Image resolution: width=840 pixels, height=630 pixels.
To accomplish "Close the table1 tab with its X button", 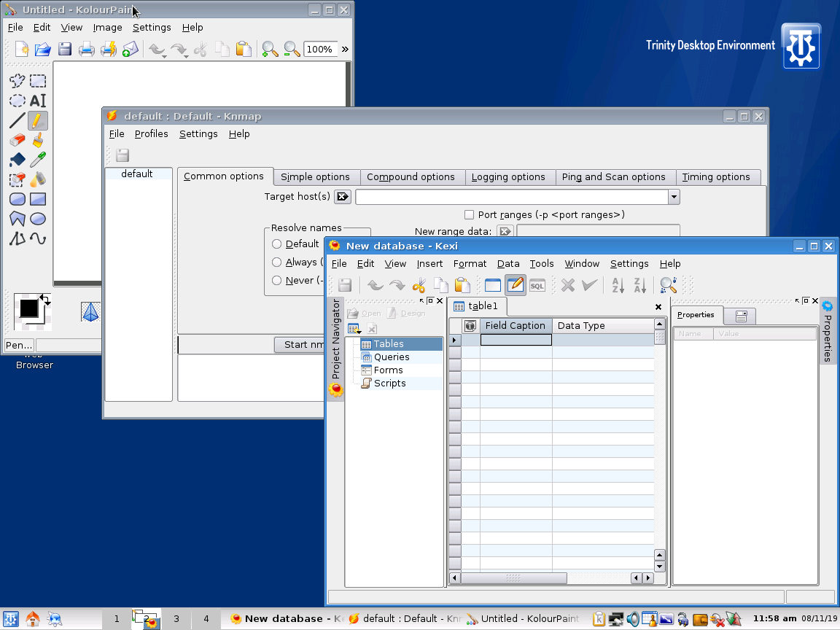I will click(x=658, y=307).
